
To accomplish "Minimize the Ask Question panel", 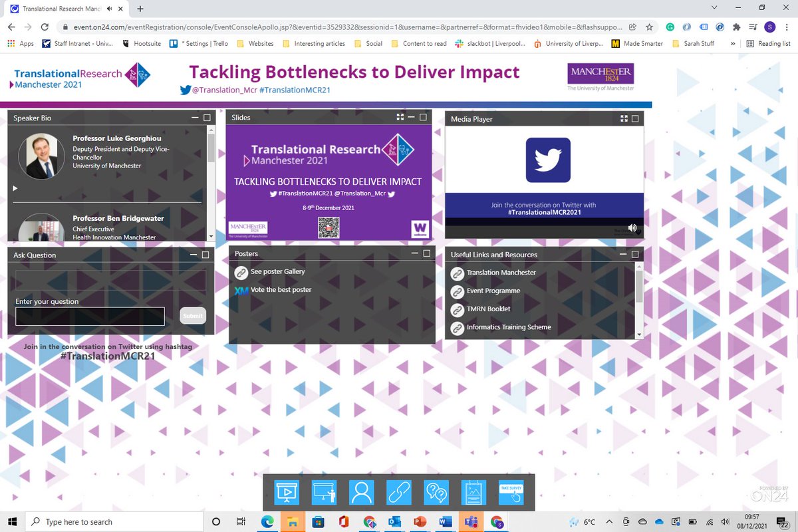I will pyautogui.click(x=194, y=255).
